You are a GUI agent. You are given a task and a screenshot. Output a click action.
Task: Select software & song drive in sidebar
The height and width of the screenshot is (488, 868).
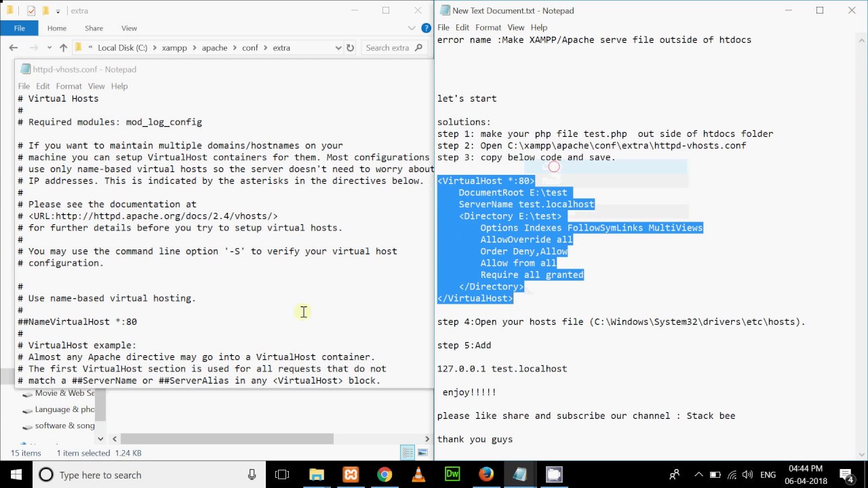[60, 426]
